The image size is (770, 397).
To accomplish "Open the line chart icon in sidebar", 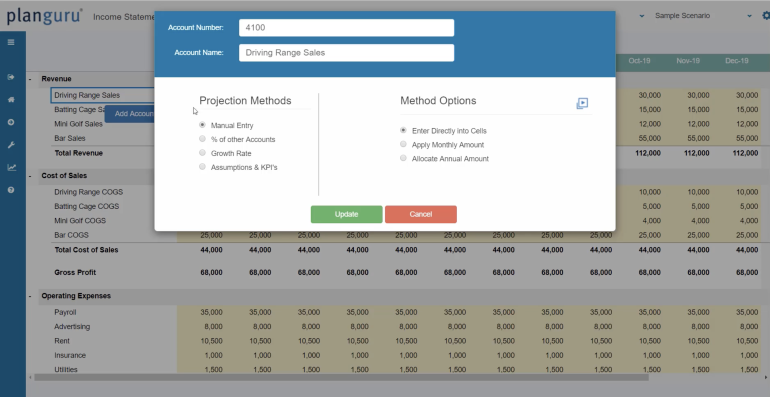I will click(11, 168).
